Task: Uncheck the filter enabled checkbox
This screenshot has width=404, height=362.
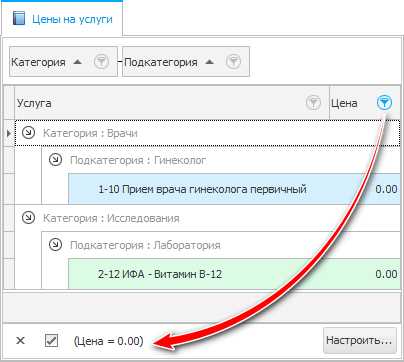Action: click(51, 341)
